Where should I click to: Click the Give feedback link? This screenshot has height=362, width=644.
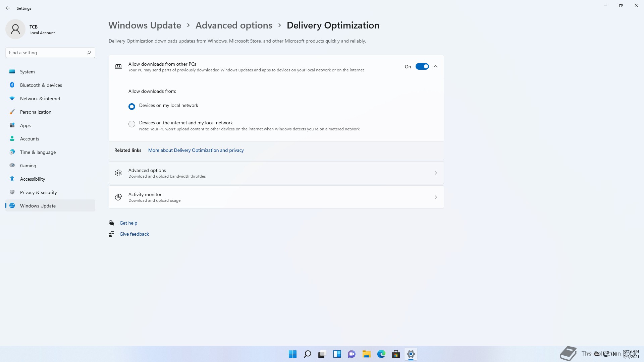[134, 234]
